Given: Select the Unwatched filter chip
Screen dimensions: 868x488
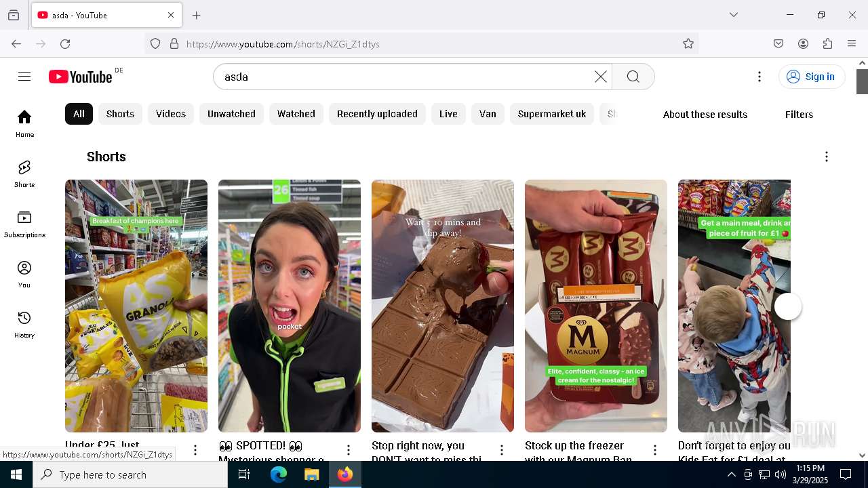Looking at the screenshot, I should click(x=231, y=114).
